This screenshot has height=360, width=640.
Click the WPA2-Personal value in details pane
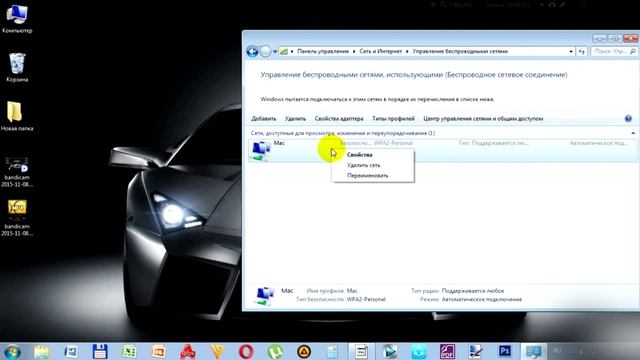pos(366,299)
